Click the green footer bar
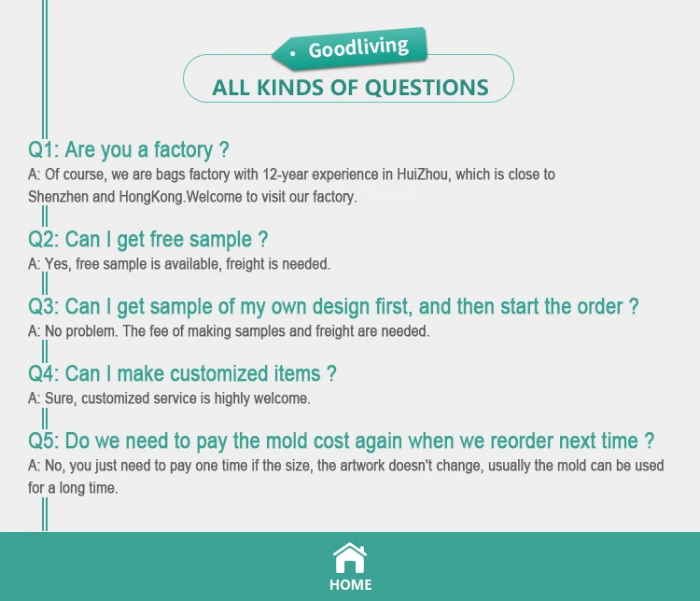 coord(350,566)
